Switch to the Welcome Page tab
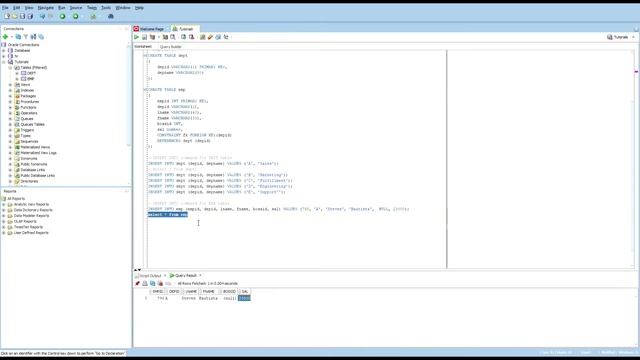640x360 pixels. click(151, 29)
